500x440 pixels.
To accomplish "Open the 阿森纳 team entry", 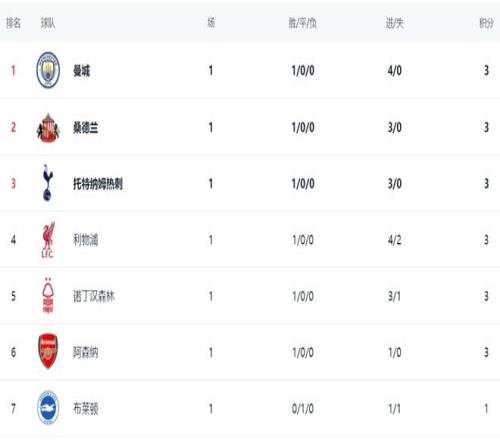I will 85,352.
